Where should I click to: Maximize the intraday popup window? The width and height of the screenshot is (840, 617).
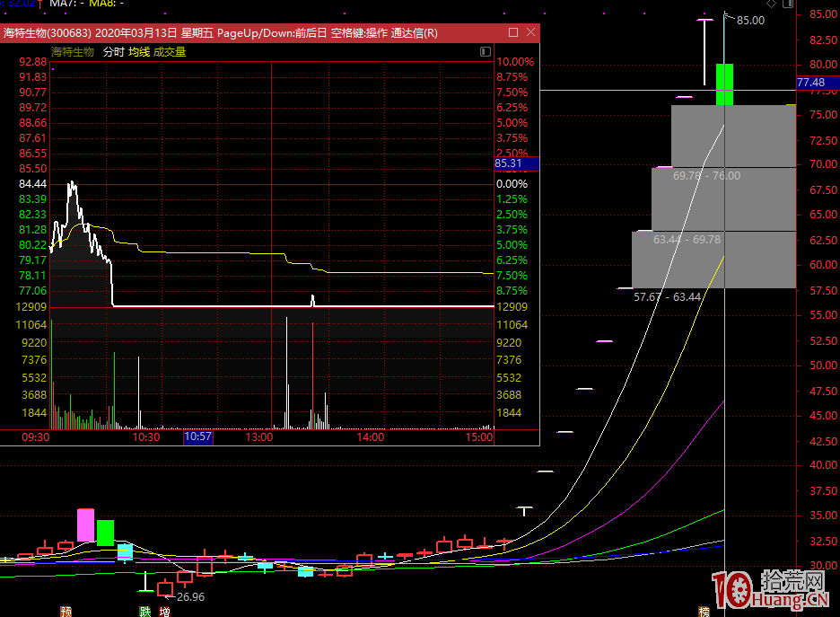[513, 32]
